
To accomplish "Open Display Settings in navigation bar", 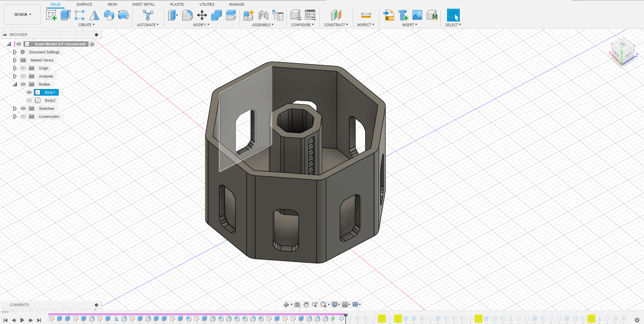I will pos(335,305).
